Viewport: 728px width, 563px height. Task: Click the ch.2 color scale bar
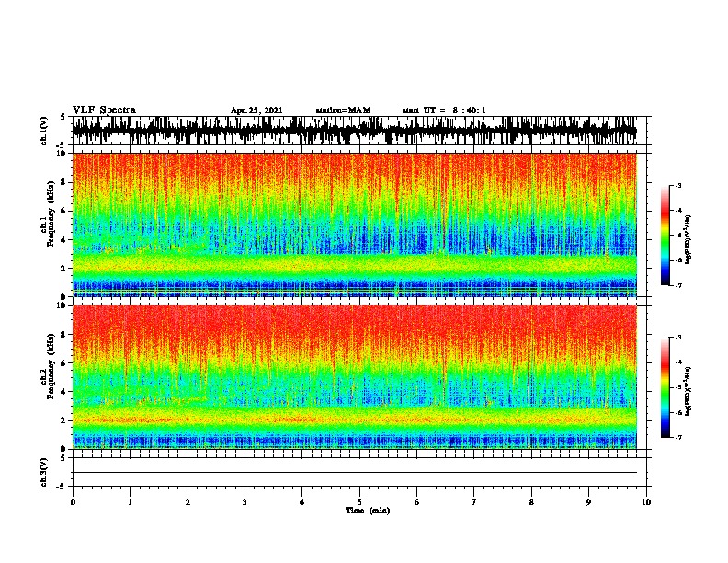click(665, 387)
